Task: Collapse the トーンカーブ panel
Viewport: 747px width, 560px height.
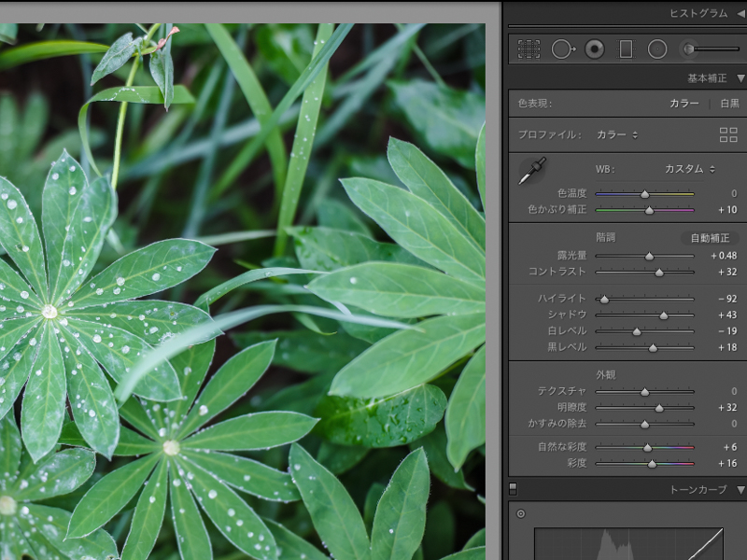Action: (x=740, y=490)
